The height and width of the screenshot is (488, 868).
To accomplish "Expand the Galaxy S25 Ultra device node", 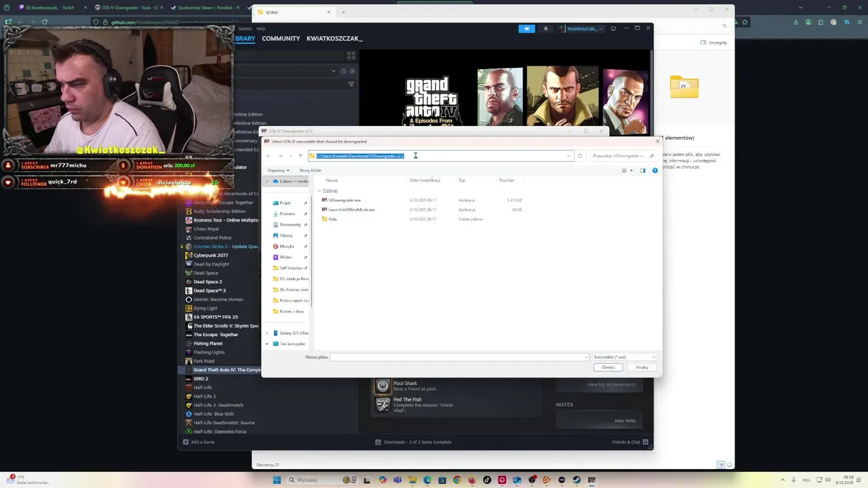I will click(267, 333).
